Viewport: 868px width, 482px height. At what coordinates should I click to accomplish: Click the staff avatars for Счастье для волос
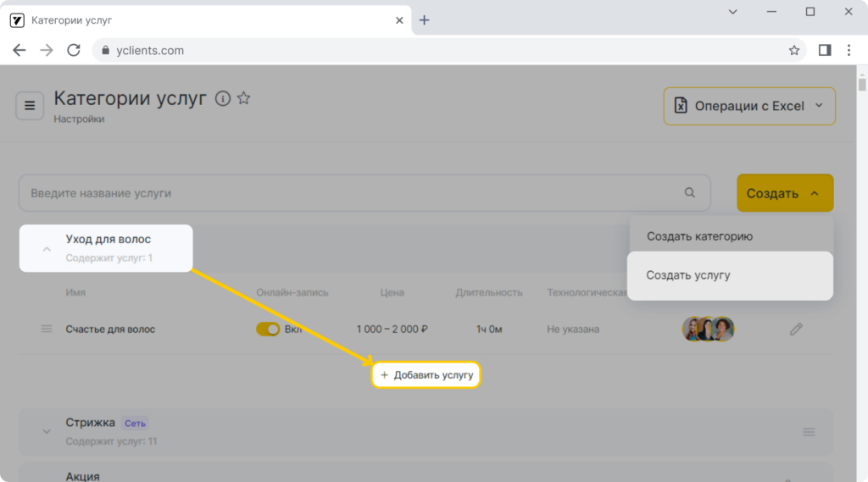pos(709,330)
